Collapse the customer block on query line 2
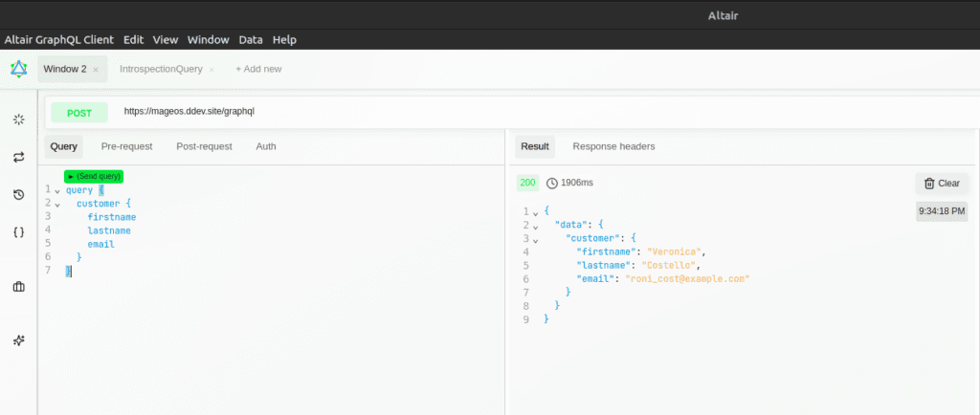The width and height of the screenshot is (980, 415). (57, 204)
